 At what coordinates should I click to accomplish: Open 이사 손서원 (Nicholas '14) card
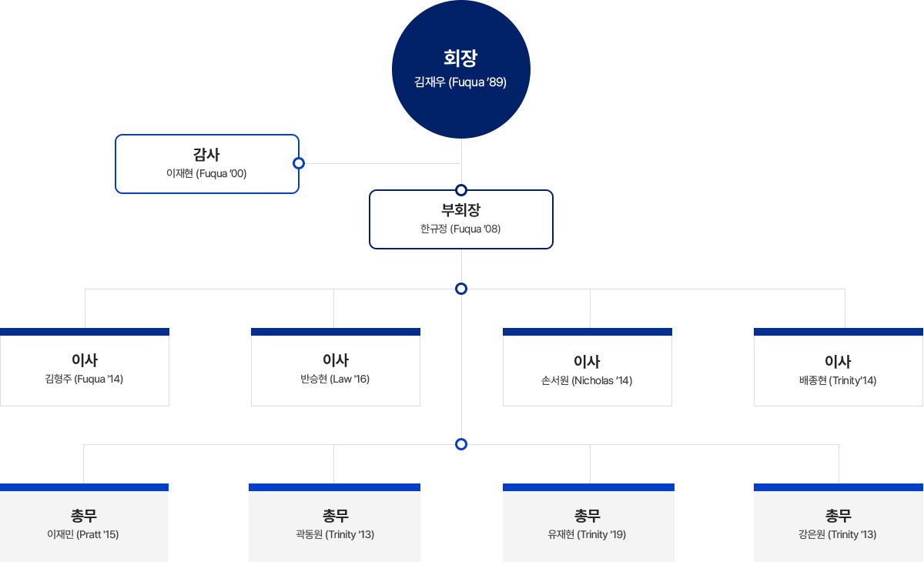(x=587, y=370)
